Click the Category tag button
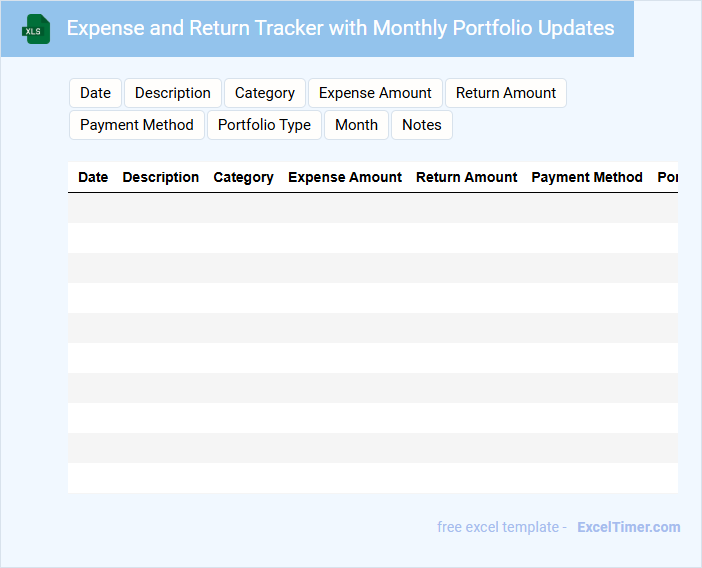This screenshot has width=702, height=568. click(x=265, y=93)
